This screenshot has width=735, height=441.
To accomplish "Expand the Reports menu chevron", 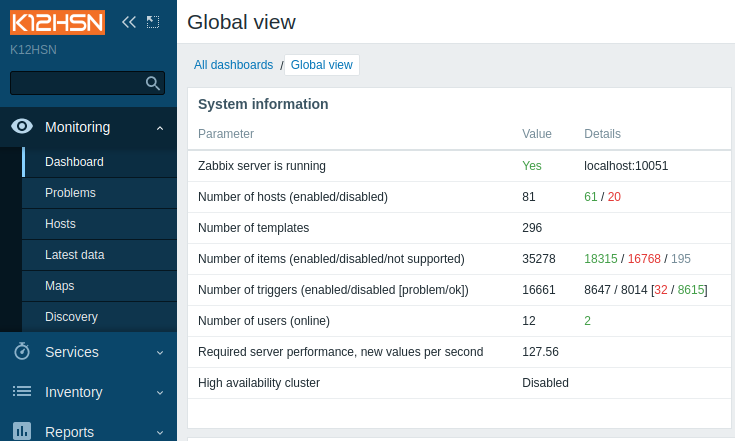I will pos(160,432).
